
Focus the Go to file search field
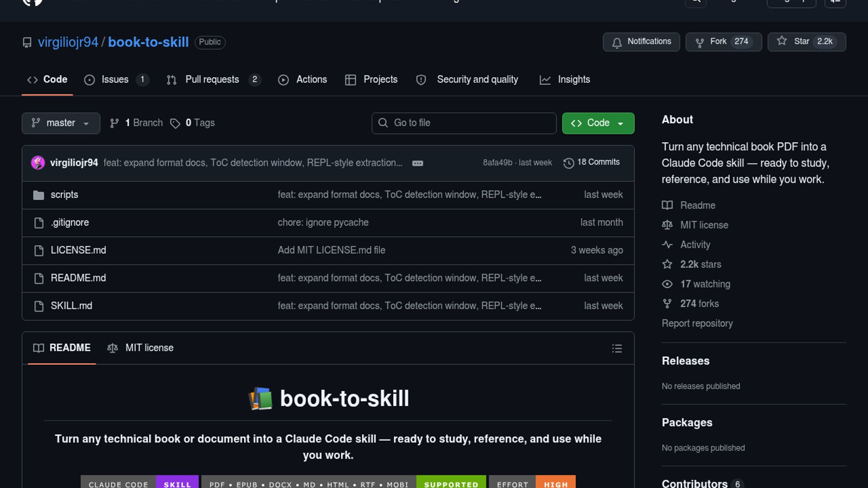tap(464, 123)
